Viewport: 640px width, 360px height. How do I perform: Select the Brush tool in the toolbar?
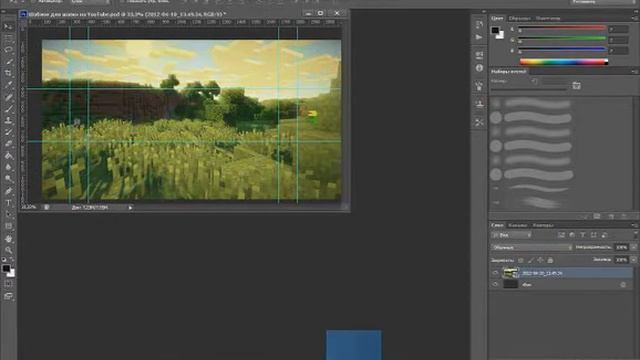pyautogui.click(x=8, y=109)
